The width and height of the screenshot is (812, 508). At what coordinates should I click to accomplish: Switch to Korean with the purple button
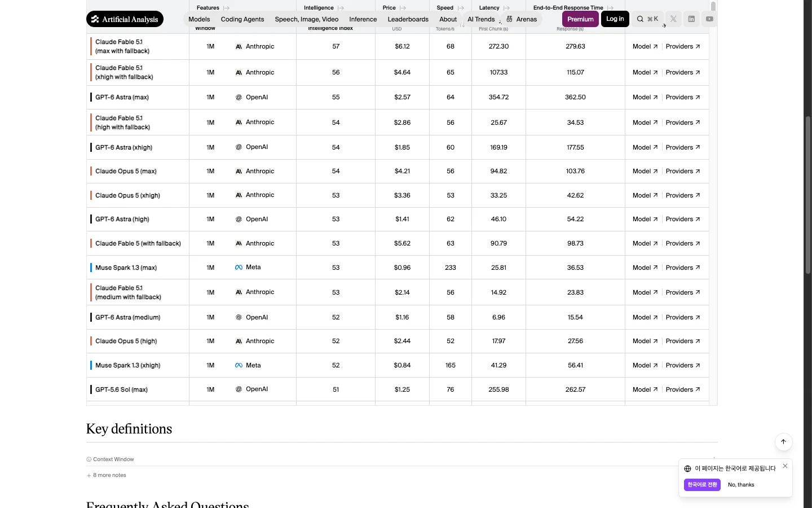tap(702, 485)
